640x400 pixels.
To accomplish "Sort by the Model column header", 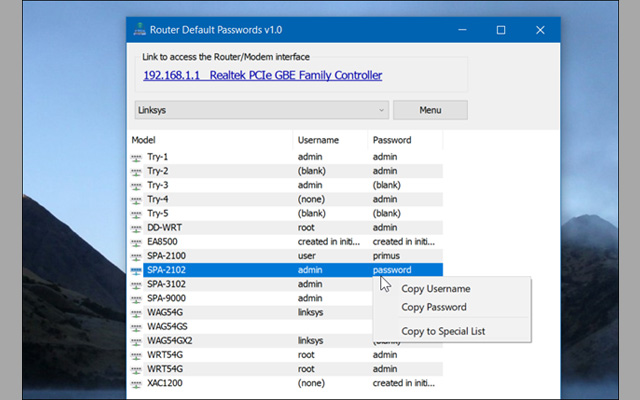I will pyautogui.click(x=210, y=140).
